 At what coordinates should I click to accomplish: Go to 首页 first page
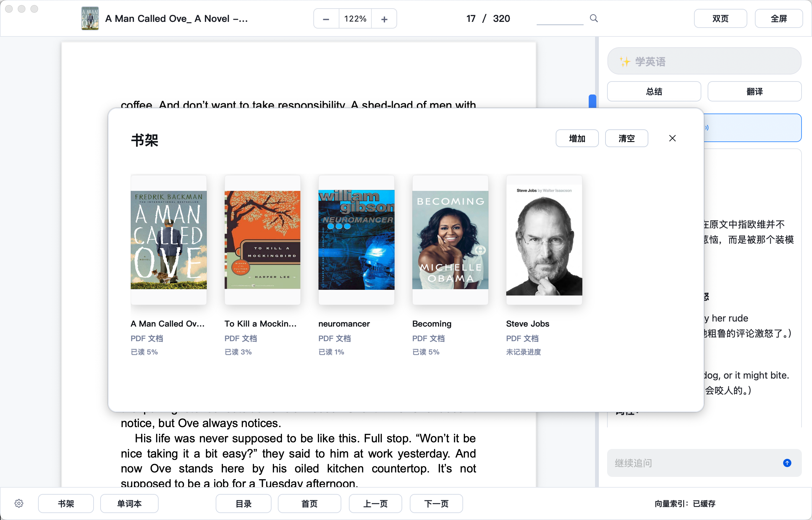pos(309,504)
